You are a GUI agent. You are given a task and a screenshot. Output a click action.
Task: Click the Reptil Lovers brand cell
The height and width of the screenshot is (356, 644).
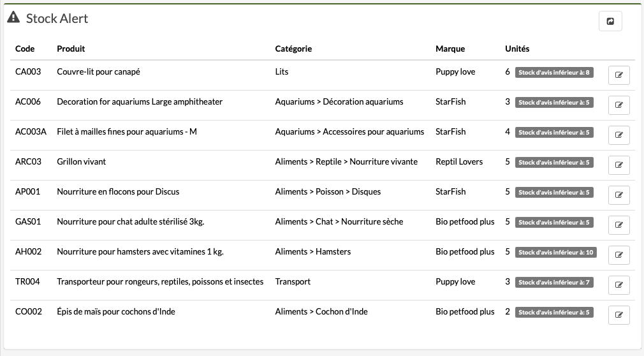pos(458,161)
